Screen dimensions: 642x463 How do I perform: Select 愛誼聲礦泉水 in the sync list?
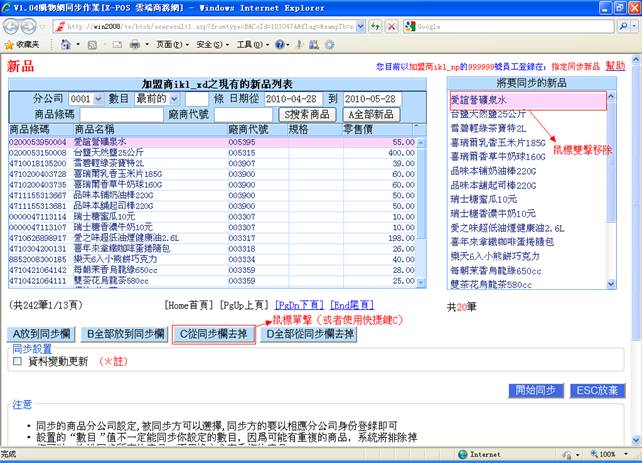527,100
